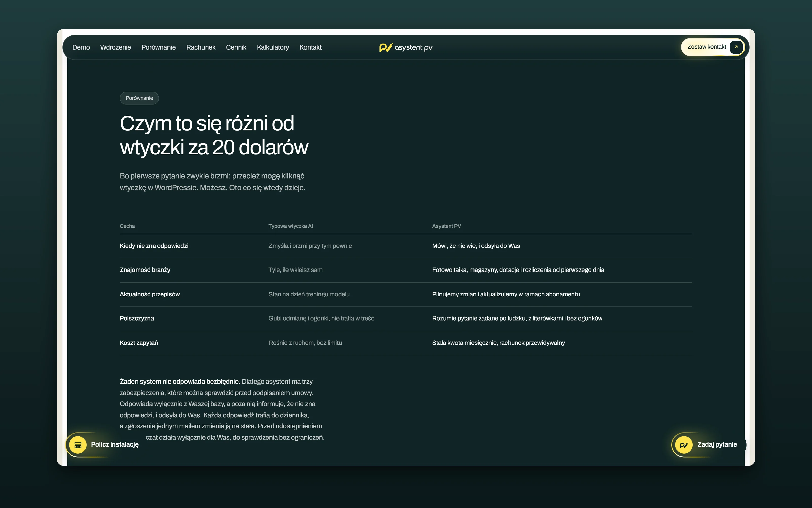812x508 pixels.
Task: Click Mówi, że nie wie, i odsyła do Was
Action: click(x=476, y=246)
